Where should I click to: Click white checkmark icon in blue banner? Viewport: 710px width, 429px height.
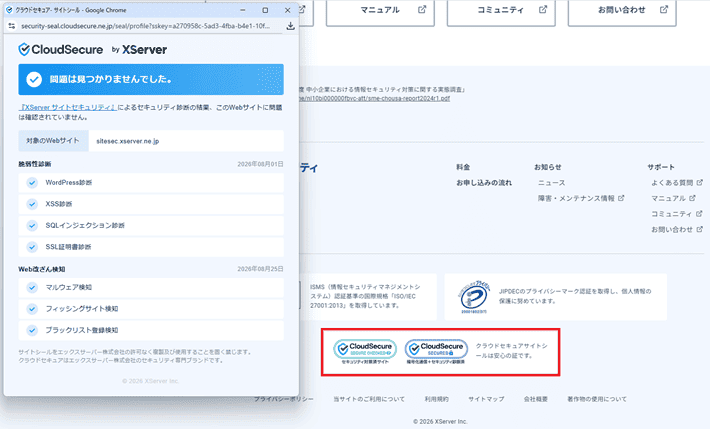(x=34, y=79)
